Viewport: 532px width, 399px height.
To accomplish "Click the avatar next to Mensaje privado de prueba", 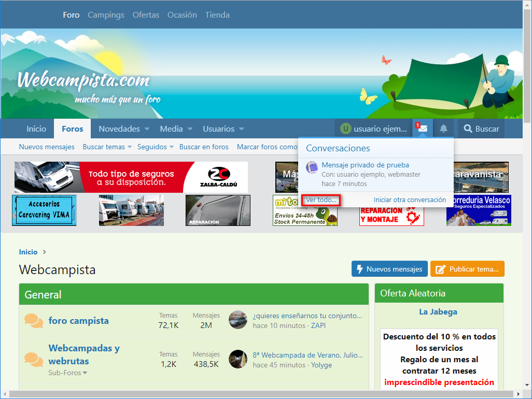I will [x=312, y=167].
